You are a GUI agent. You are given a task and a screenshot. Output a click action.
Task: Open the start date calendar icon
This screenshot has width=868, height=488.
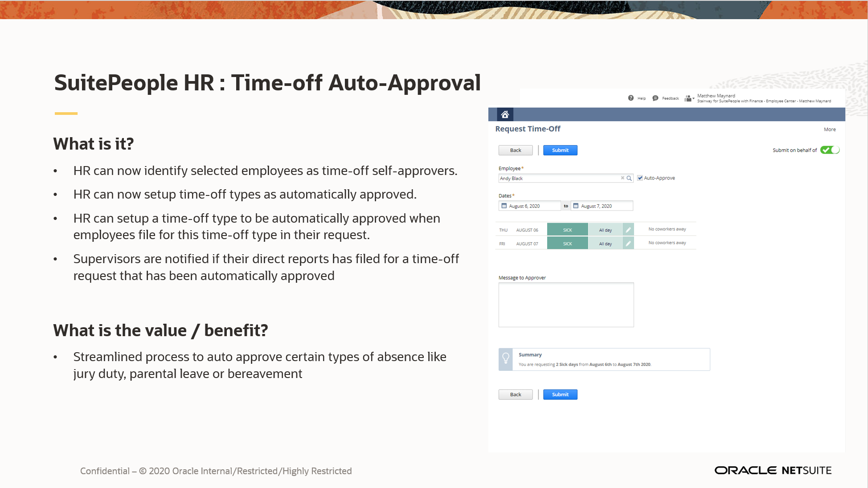click(504, 206)
